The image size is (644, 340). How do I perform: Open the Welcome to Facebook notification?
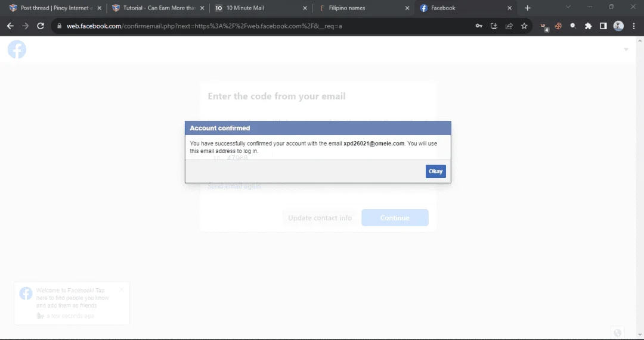click(x=72, y=302)
